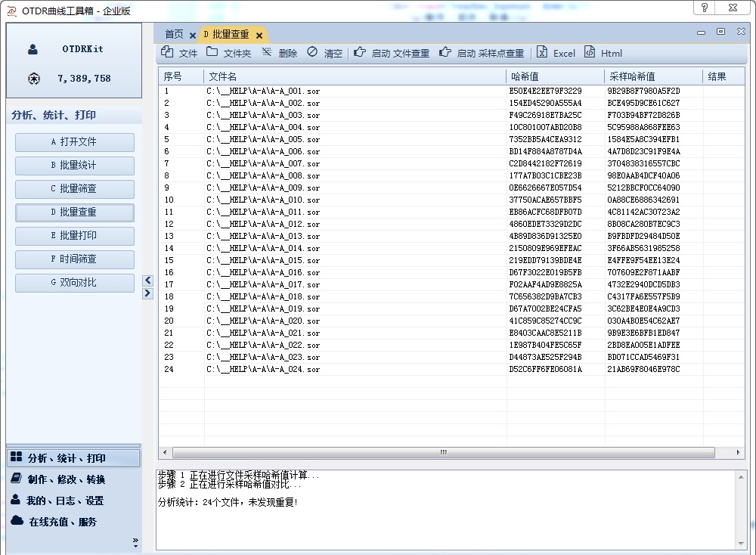Screen dimensions: 756x555
Task: Export results with the Excel icon
Action: [542, 52]
